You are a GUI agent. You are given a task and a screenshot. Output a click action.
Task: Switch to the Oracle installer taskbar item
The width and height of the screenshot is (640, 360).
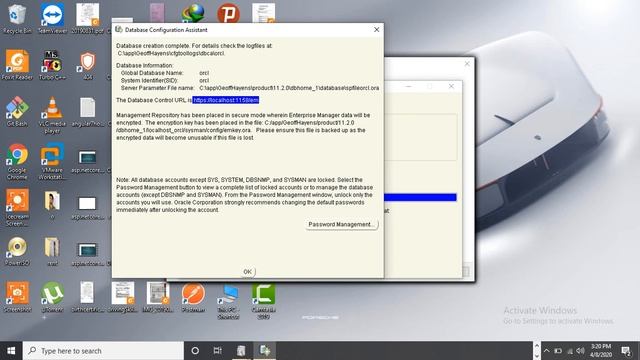(241, 351)
